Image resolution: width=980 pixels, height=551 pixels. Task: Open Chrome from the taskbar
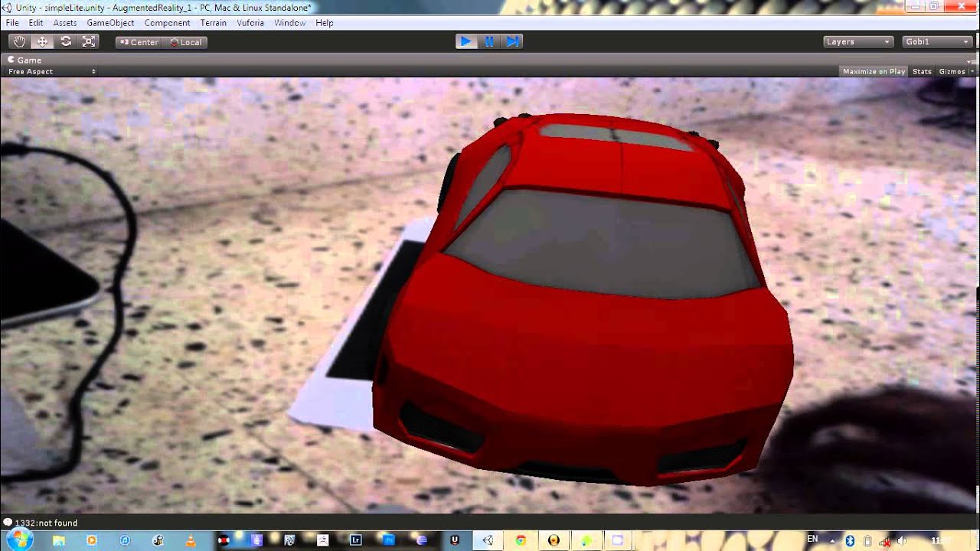coord(521,540)
